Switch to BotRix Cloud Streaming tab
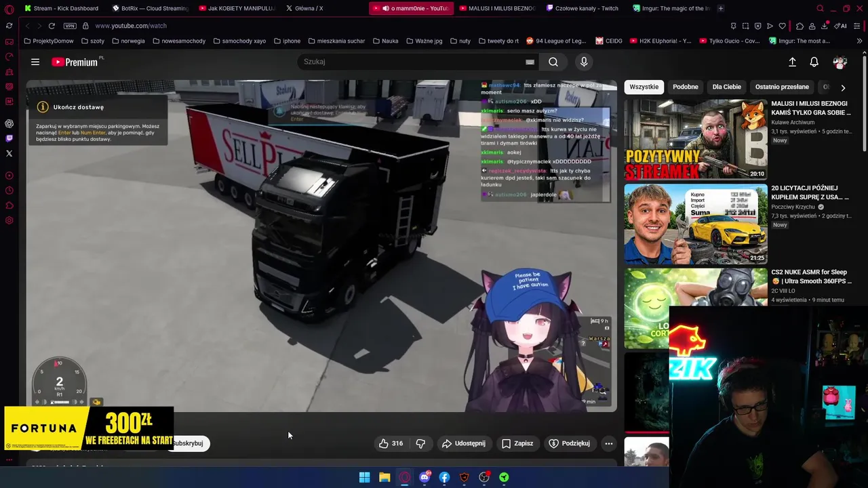 [x=151, y=8]
